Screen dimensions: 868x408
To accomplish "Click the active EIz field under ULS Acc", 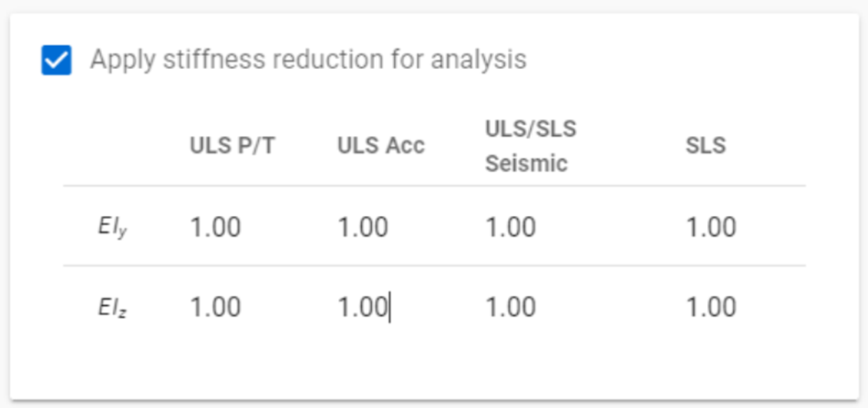I will 363,307.
